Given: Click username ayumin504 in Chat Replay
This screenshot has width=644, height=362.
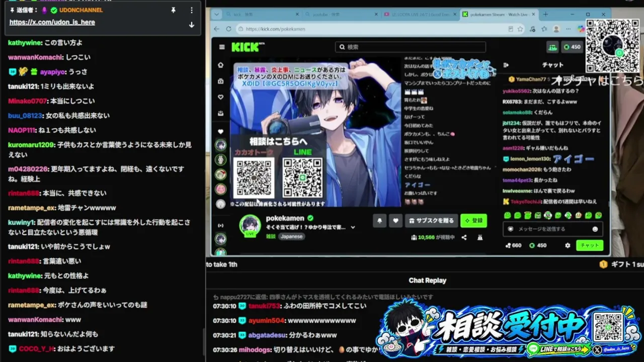Looking at the screenshot, I should 267,320.
